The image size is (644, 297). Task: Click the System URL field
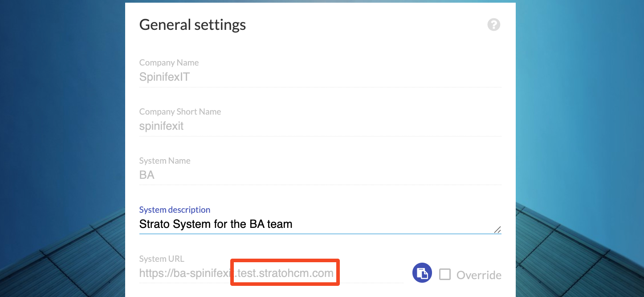tap(271, 273)
